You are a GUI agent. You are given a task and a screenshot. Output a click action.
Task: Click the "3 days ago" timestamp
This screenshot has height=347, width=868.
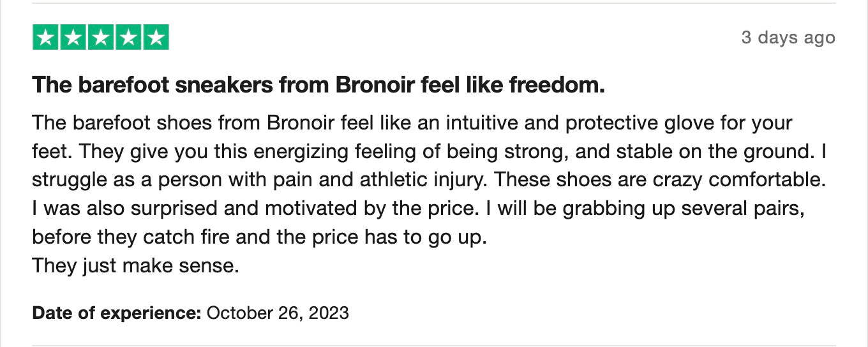(788, 38)
